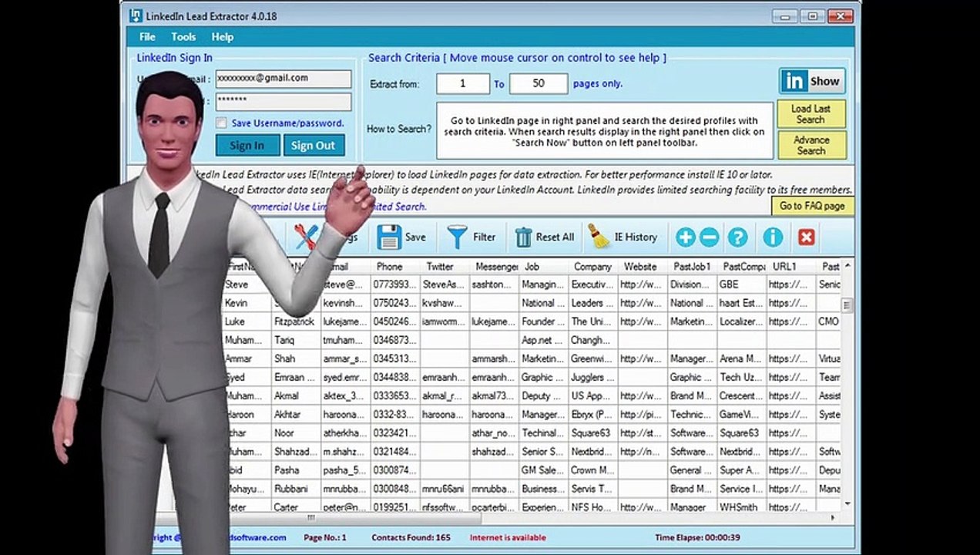This screenshot has width=980, height=555.
Task: Sort by URL1 column header
Action: (x=790, y=267)
